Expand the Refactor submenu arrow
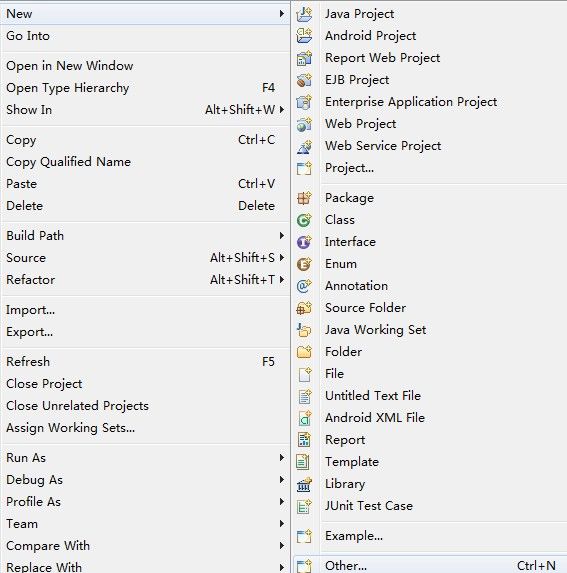The height and width of the screenshot is (573, 567). pos(282,280)
